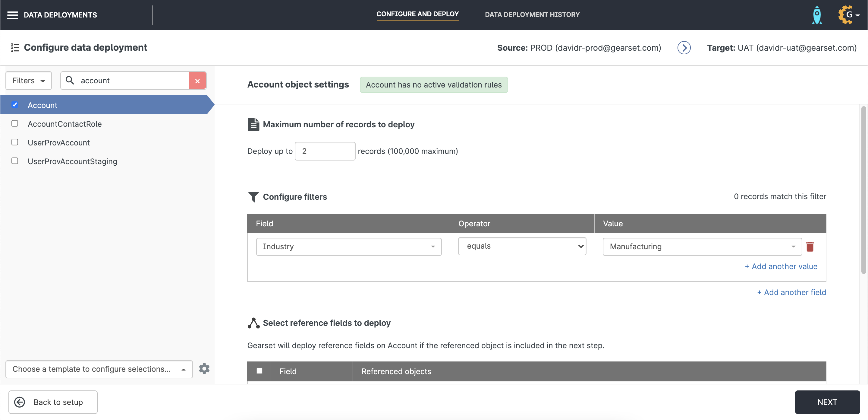Select AccountContactRole in the object list
Image resolution: width=868 pixels, height=420 pixels.
click(x=65, y=124)
